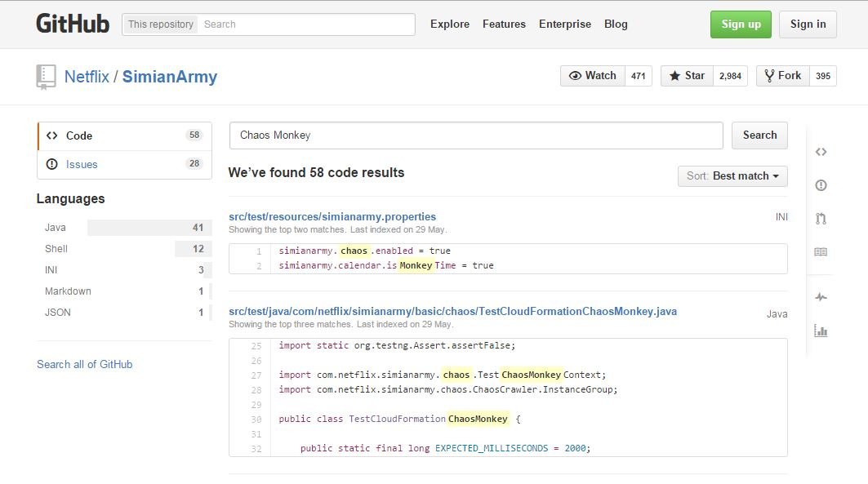This screenshot has height=484, width=868.
Task: Click the fork icon on Fork button
Action: (x=769, y=76)
